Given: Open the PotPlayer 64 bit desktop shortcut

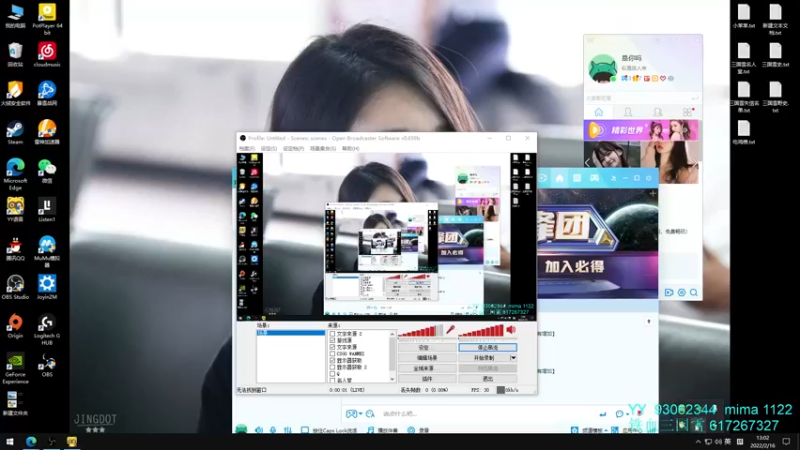Looking at the screenshot, I should (x=47, y=18).
